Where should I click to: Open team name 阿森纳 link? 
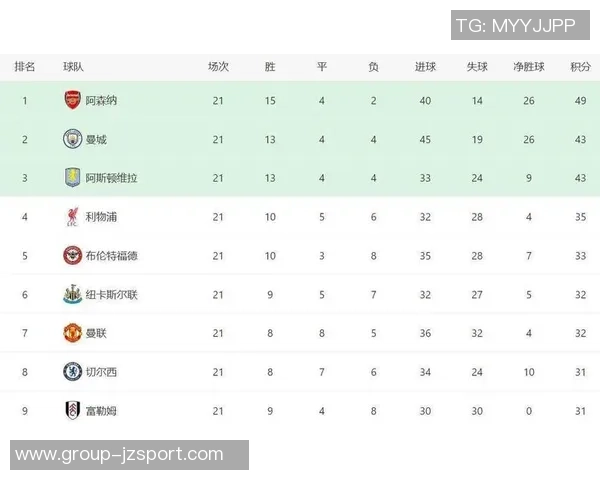point(101,101)
